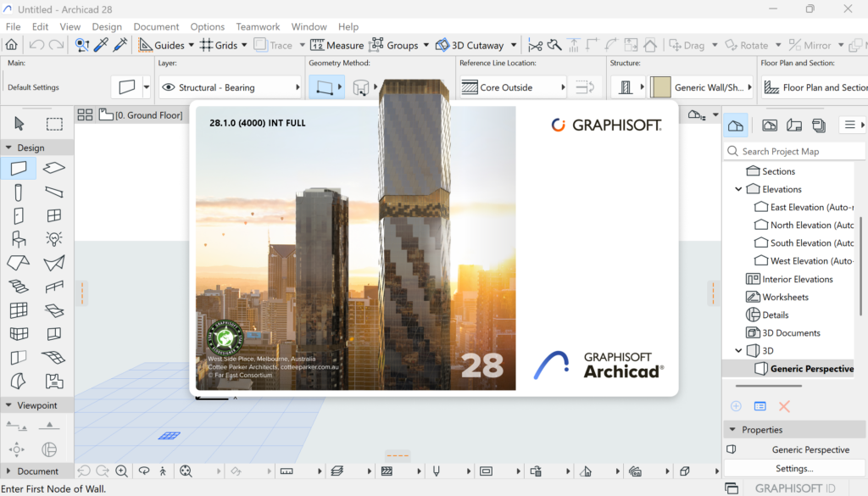This screenshot has width=868, height=496.
Task: Open the Project Map icon in Navigator
Action: pos(736,125)
